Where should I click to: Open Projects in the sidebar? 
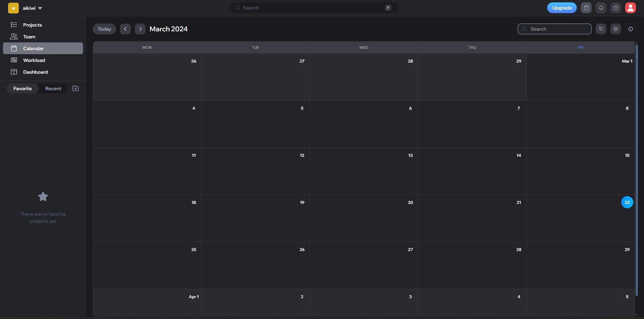click(x=43, y=25)
